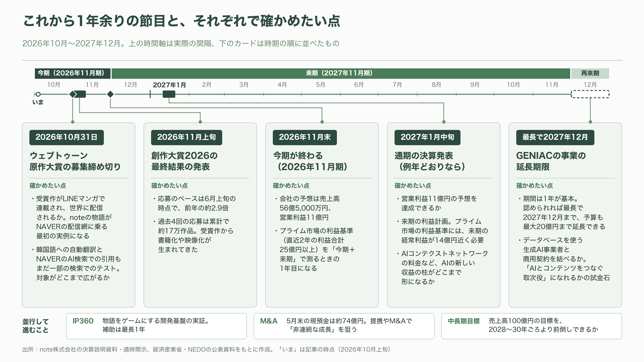Image resolution: width=644 pixels, height=362 pixels.
Task: Click bullet プライム市場の利益基準（直近2年の利益合計
Action: tap(315, 250)
